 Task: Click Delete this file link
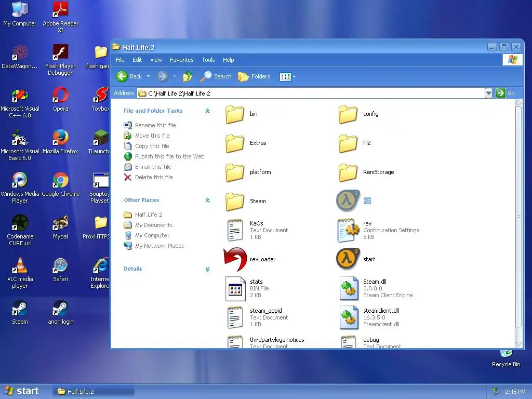(x=154, y=177)
